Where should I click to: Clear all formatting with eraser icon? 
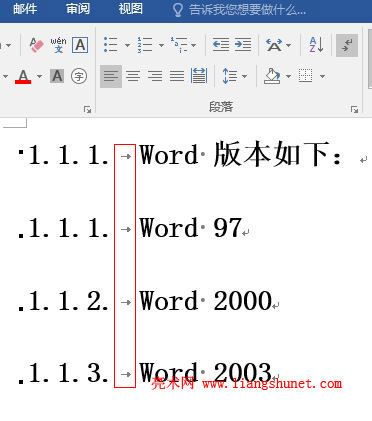click(36, 45)
